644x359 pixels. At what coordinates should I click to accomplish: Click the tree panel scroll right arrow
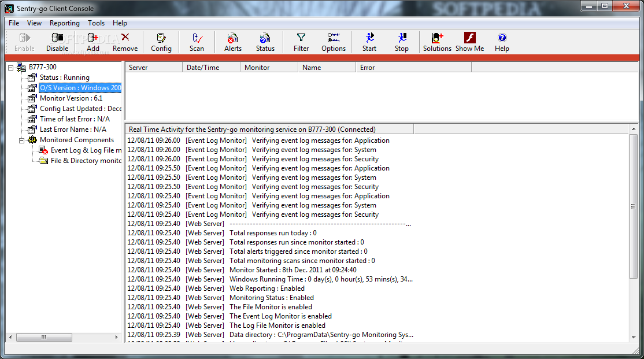[117, 337]
